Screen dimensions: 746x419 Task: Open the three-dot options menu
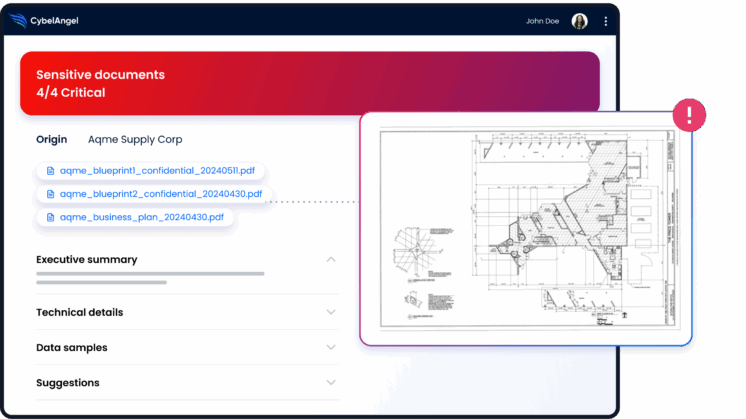(605, 21)
